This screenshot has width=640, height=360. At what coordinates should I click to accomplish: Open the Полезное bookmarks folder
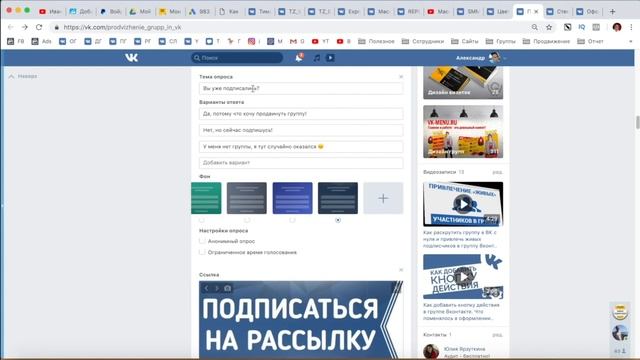376,41
